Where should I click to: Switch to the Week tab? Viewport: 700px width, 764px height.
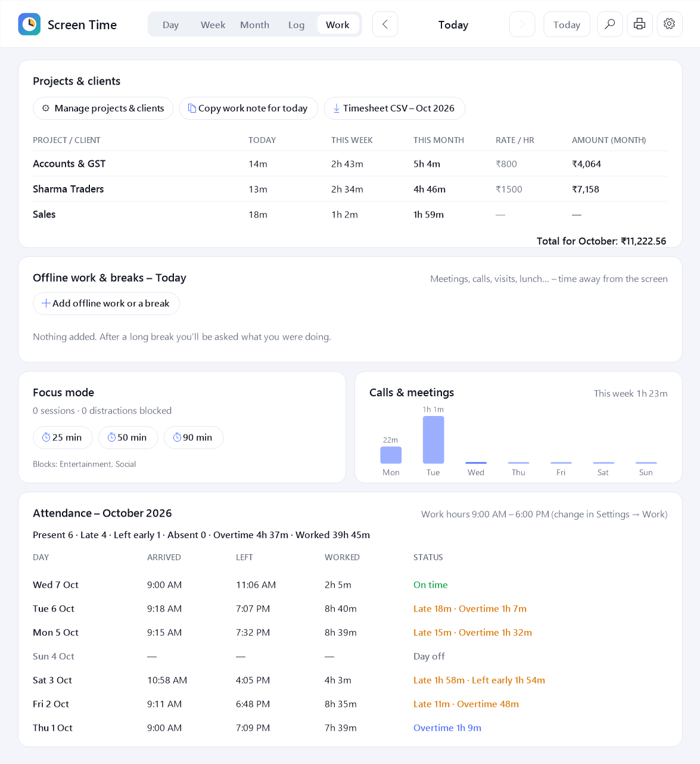(x=213, y=25)
